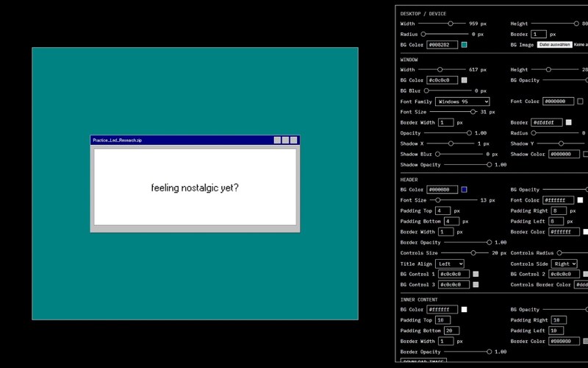The width and height of the screenshot is (588, 368).
Task: Click the Window Radius slider handle
Action: (x=534, y=133)
